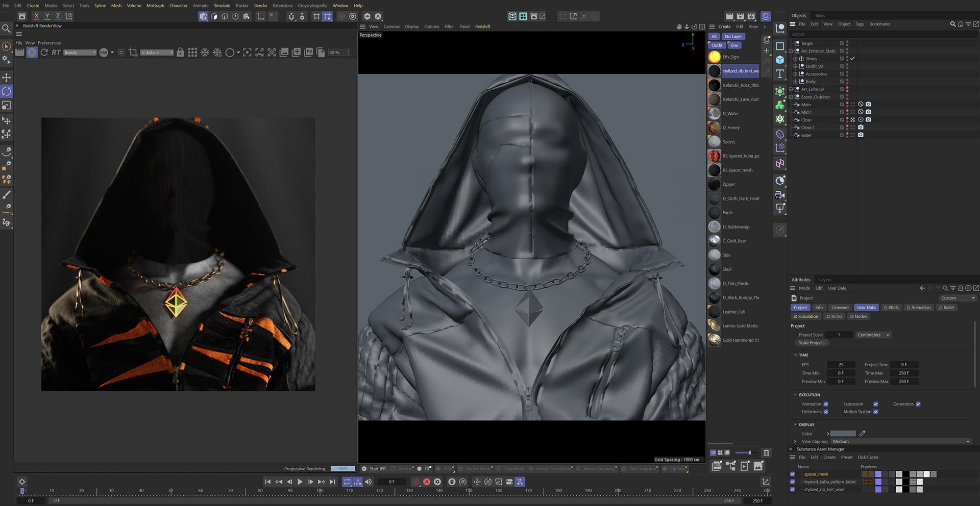The width and height of the screenshot is (980, 506).
Task: Open the Centimeters project scale unit dropdown
Action: 873,335
